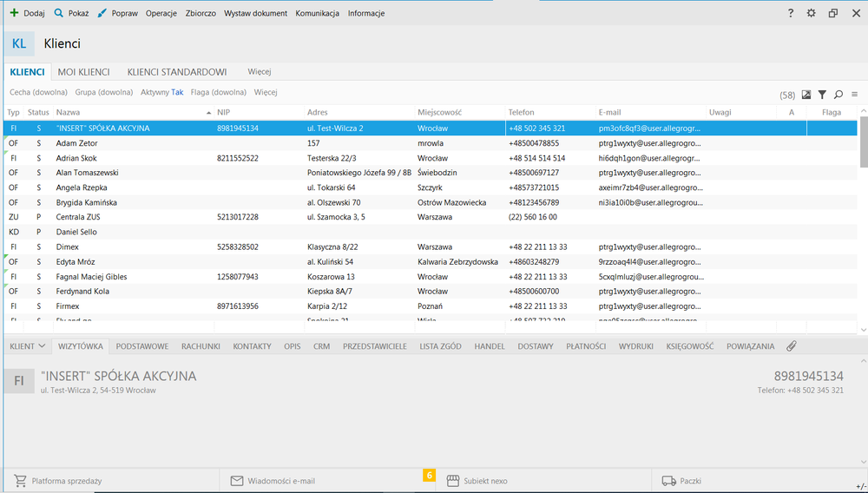
Task: Click the green plus Dodaj icon
Action: tap(13, 13)
